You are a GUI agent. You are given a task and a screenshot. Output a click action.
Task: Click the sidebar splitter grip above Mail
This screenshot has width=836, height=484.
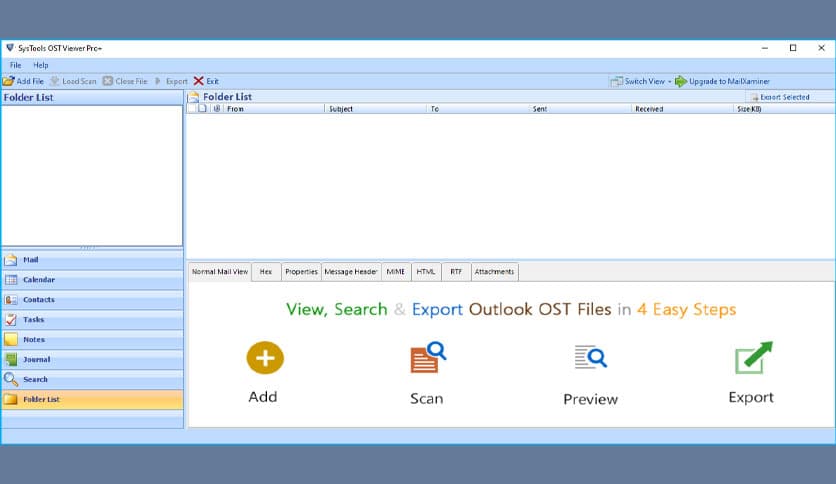click(88, 248)
